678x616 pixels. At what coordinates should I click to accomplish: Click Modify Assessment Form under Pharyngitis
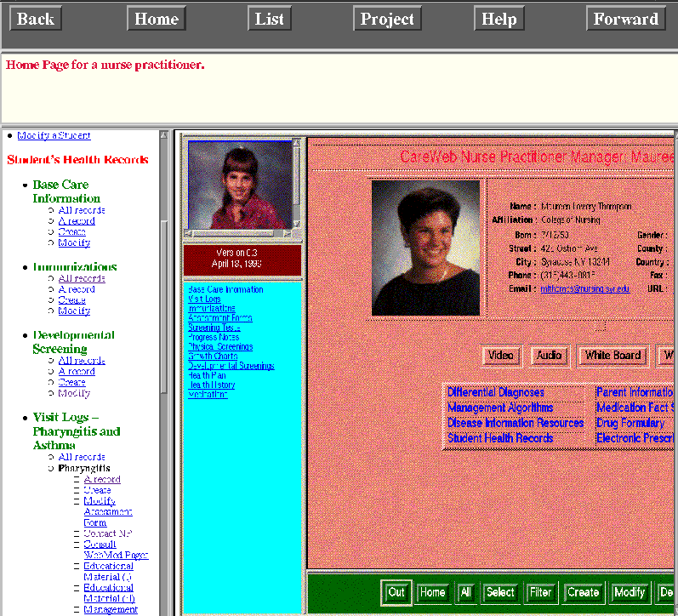(108, 511)
